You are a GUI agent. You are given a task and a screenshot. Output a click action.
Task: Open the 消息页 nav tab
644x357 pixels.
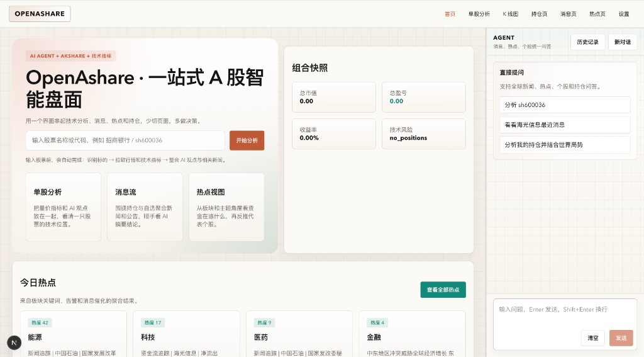pyautogui.click(x=569, y=14)
